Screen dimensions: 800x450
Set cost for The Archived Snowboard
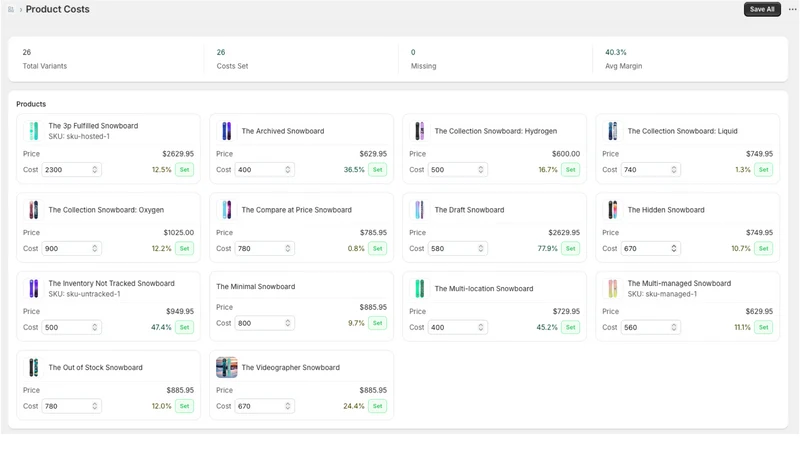pos(377,169)
